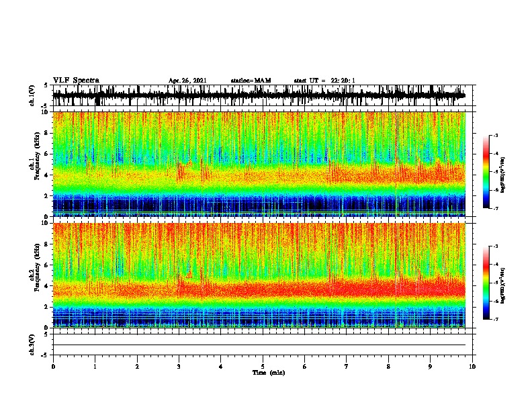This screenshot has width=532, height=411.
Task: Click the ch.1 colorbar log(PSD) label
Action: [x=502, y=174]
